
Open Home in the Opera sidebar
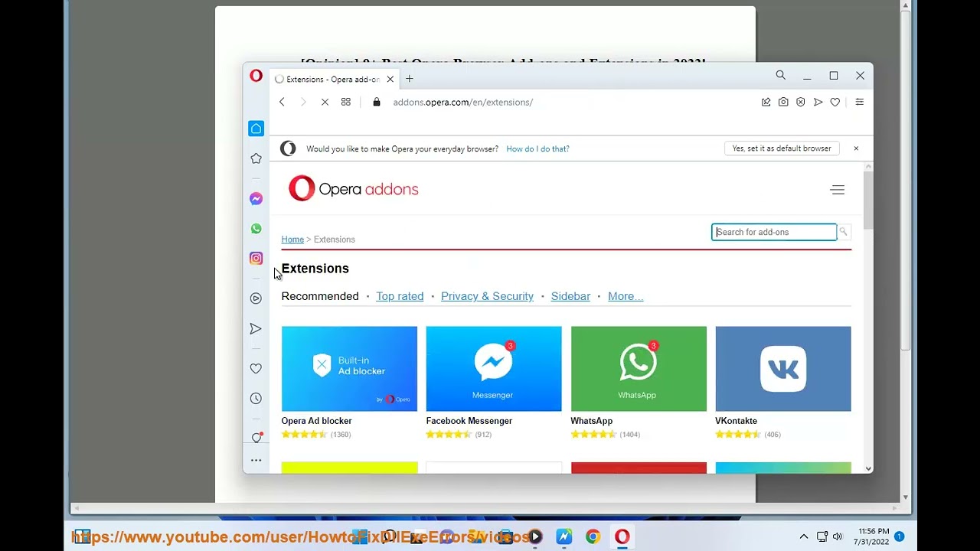[256, 129]
